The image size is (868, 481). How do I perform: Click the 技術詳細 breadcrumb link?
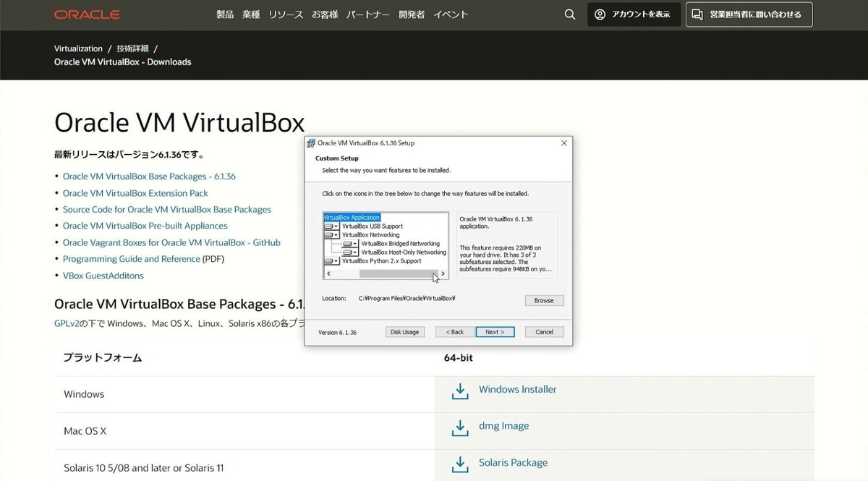coord(132,48)
